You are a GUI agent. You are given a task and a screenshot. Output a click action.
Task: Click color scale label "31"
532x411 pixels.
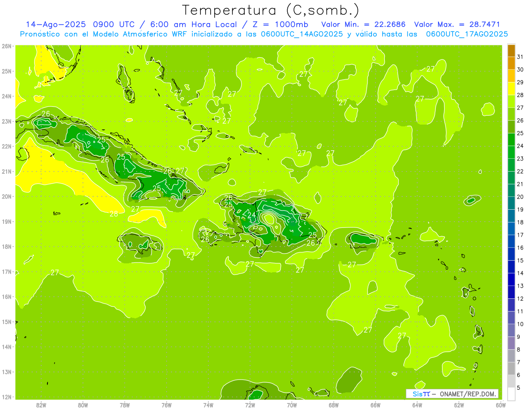click(x=520, y=57)
